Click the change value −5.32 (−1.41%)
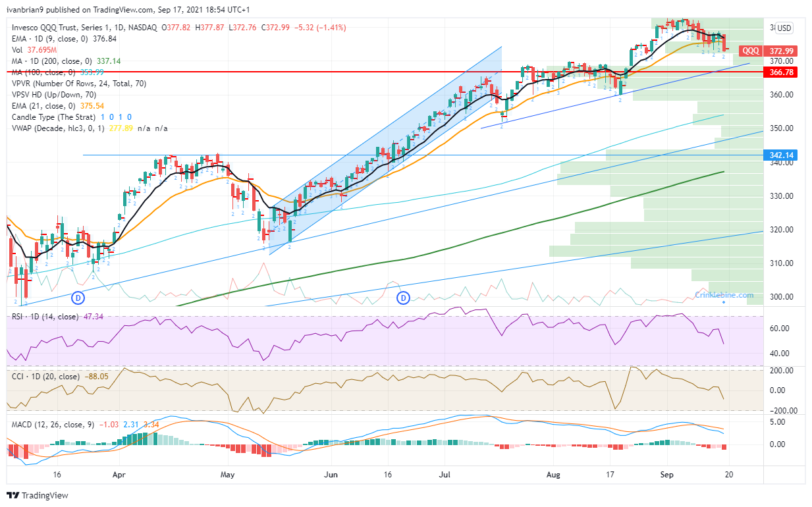The image size is (812, 507). coord(321,27)
